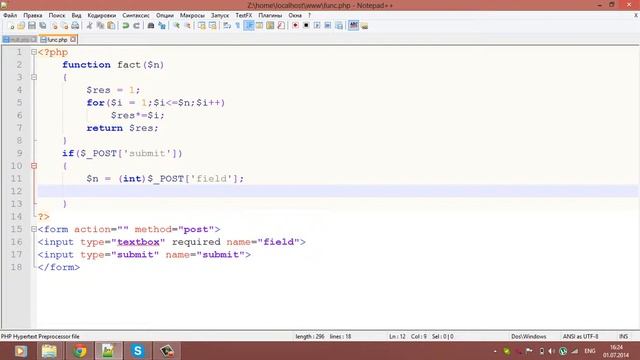Open Find with the binoculars icon
This screenshot has height=360, width=640.
pyautogui.click(x=151, y=26)
